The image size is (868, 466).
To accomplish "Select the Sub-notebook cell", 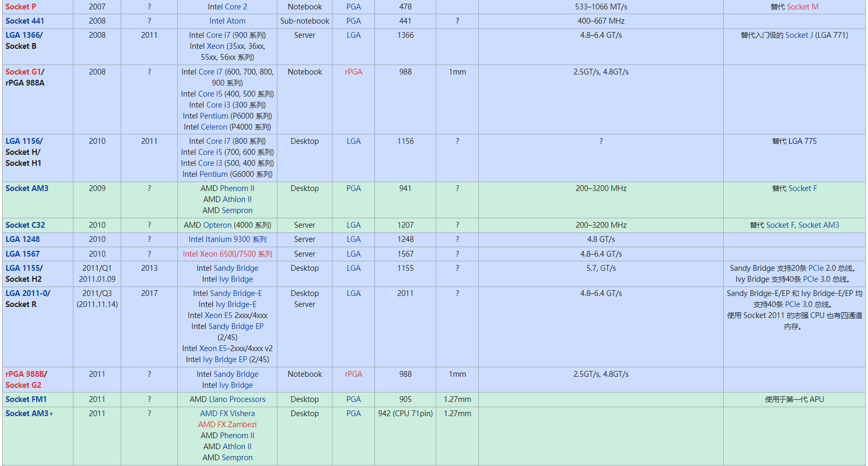I will [x=305, y=21].
